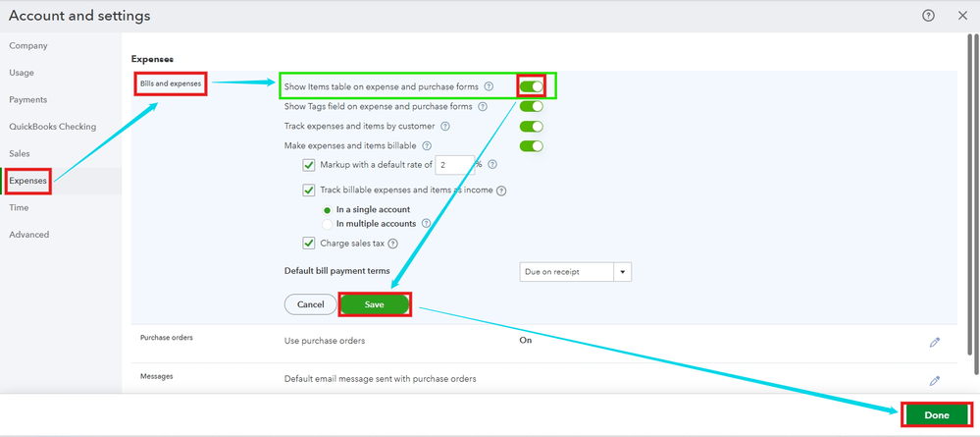The image size is (980, 437).
Task: Click the green Done button
Action: [937, 415]
